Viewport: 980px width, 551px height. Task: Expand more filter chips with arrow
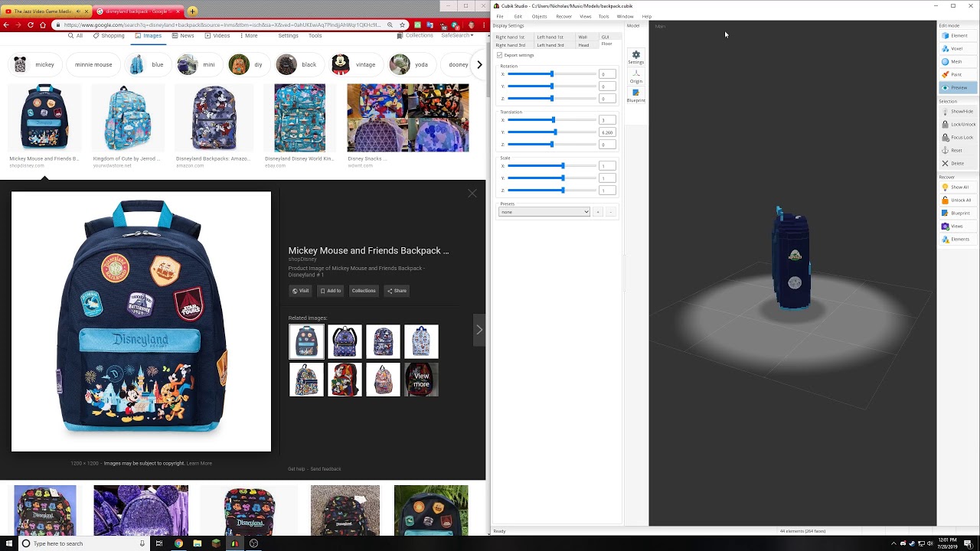pyautogui.click(x=479, y=65)
